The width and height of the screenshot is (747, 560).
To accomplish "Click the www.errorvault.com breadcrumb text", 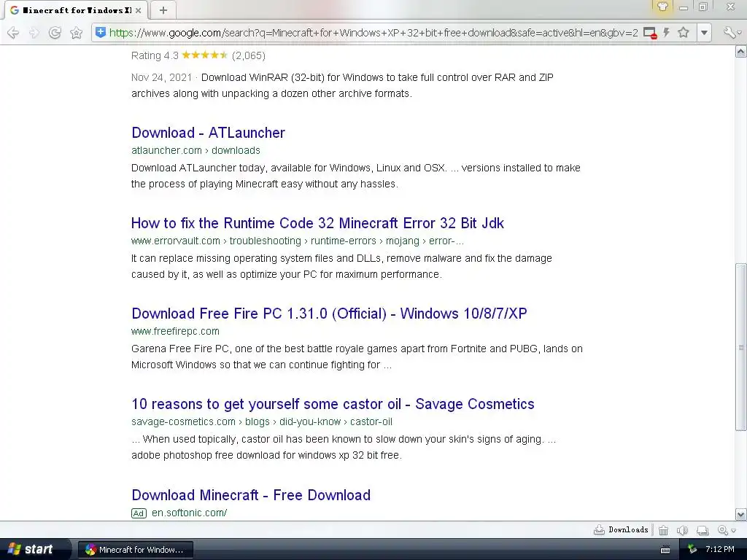I will (x=298, y=241).
